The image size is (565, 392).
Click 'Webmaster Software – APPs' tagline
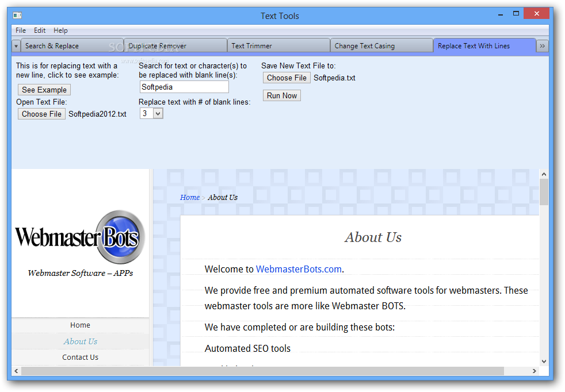point(81,273)
